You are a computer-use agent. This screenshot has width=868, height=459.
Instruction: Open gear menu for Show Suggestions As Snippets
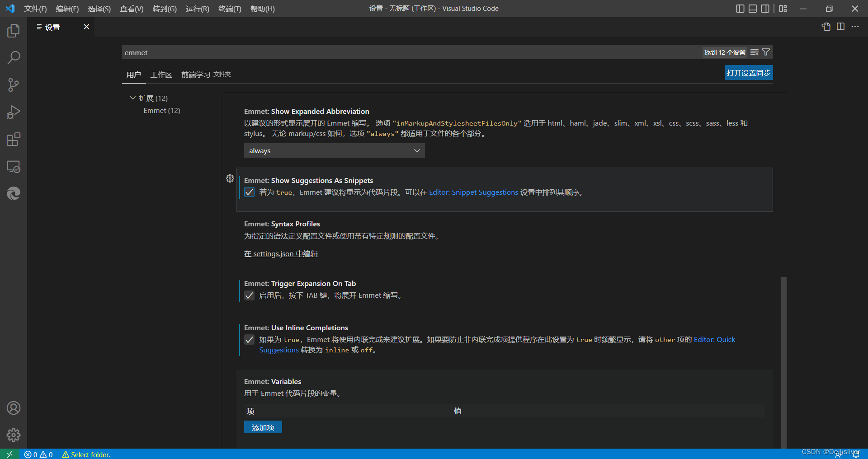coord(230,178)
